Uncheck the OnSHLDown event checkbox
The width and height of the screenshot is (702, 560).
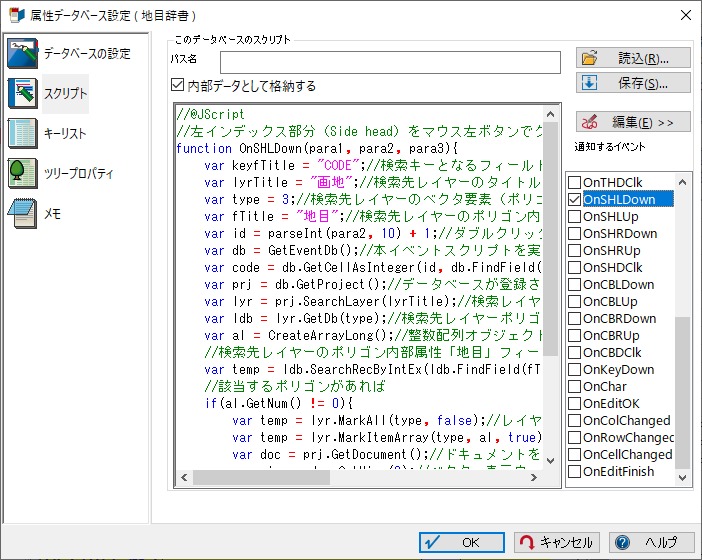(x=574, y=199)
